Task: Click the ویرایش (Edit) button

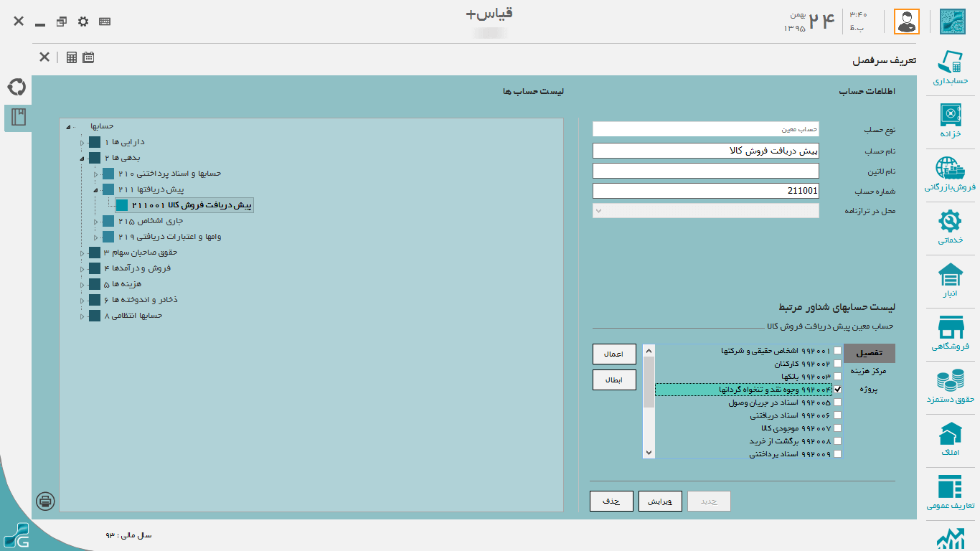Action: (660, 501)
